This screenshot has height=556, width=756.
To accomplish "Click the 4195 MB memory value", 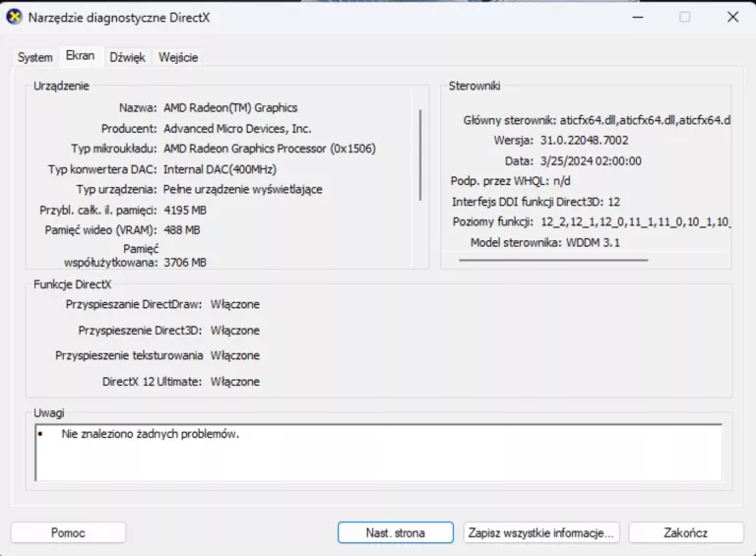I will [x=185, y=210].
